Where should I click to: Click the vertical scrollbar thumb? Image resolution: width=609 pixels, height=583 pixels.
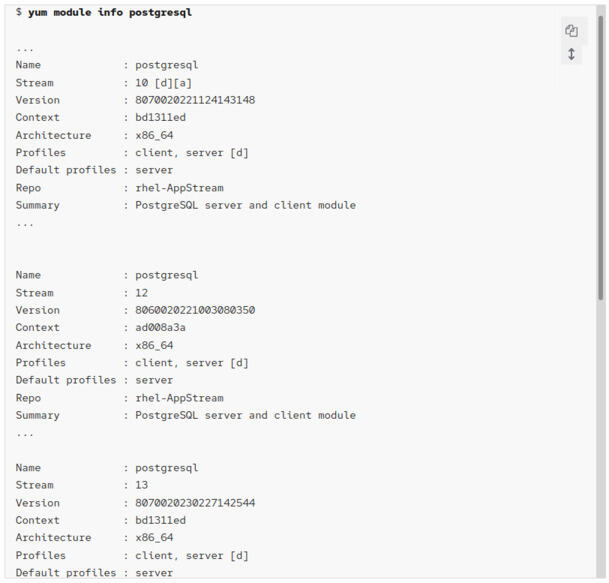click(601, 157)
